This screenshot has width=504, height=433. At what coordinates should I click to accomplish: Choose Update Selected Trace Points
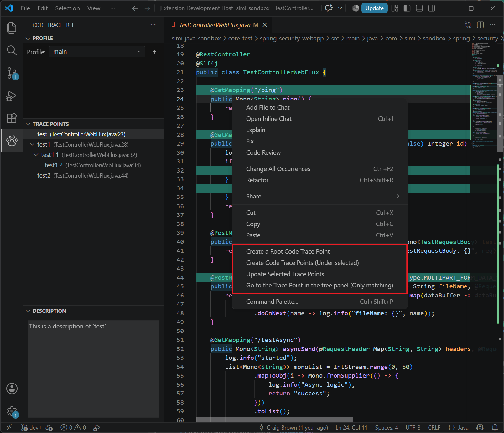(320, 274)
